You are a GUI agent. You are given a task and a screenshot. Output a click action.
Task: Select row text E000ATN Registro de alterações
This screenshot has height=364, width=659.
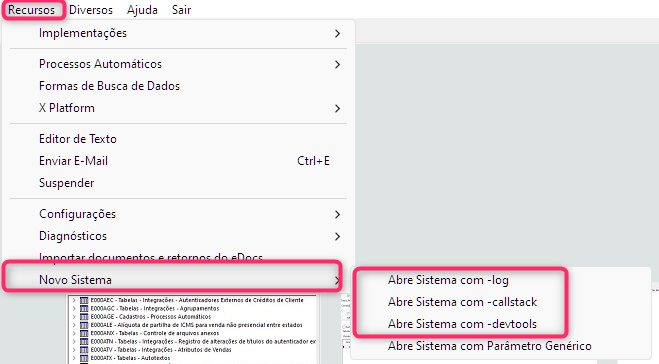[x=203, y=341]
